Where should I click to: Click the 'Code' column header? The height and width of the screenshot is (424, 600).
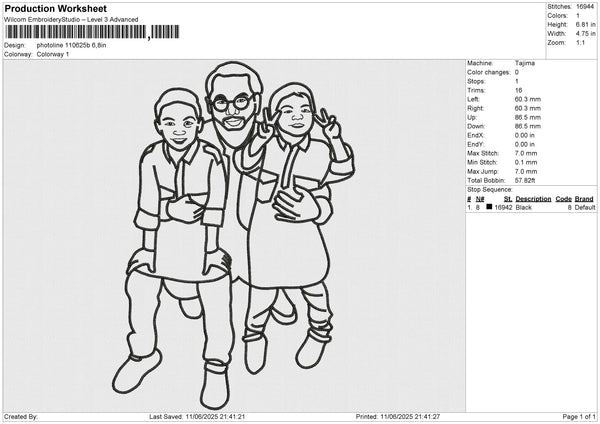[563, 199]
